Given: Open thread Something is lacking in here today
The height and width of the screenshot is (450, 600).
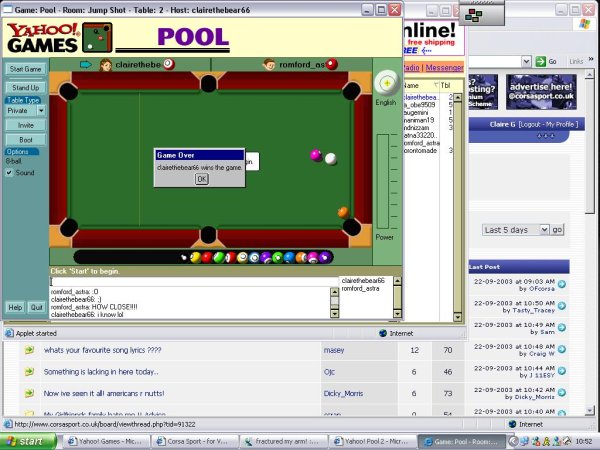Looking at the screenshot, I should (x=101, y=372).
